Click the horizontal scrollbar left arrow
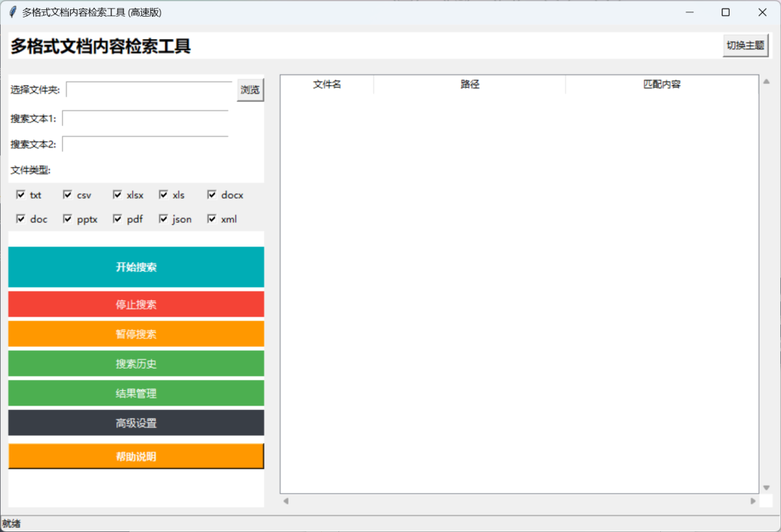 click(x=286, y=499)
